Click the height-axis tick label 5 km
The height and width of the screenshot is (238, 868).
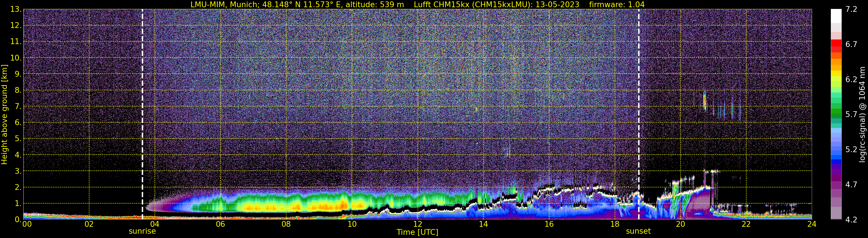[x=18, y=139]
